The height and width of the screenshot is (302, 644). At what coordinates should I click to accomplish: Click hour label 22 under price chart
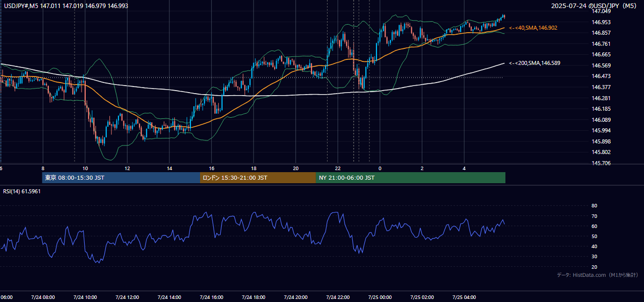[x=338, y=168]
